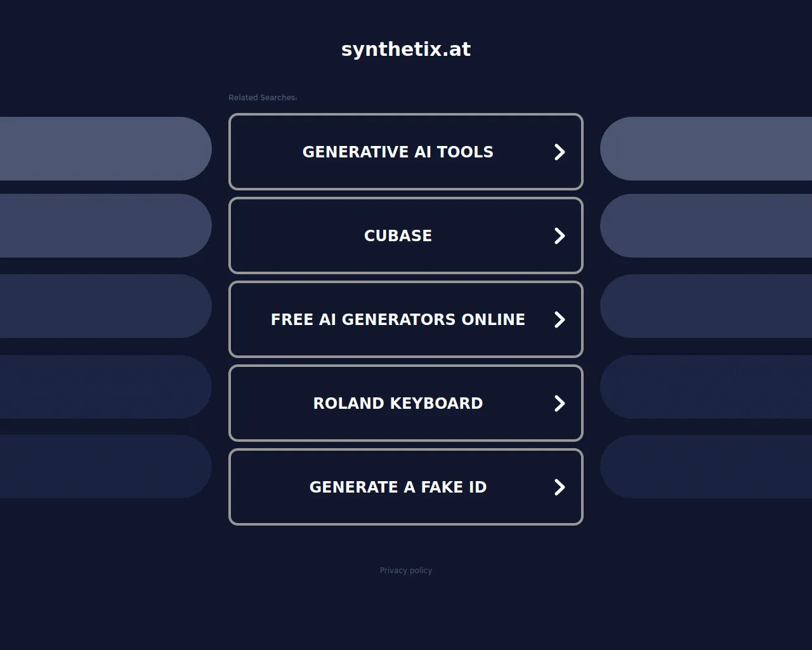Click the chevron next to Generate a Fake ID

click(560, 487)
